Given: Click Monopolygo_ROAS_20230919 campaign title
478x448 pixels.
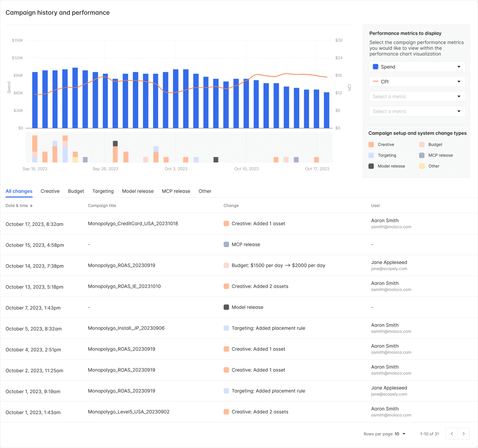Looking at the screenshot, I should (122, 265).
